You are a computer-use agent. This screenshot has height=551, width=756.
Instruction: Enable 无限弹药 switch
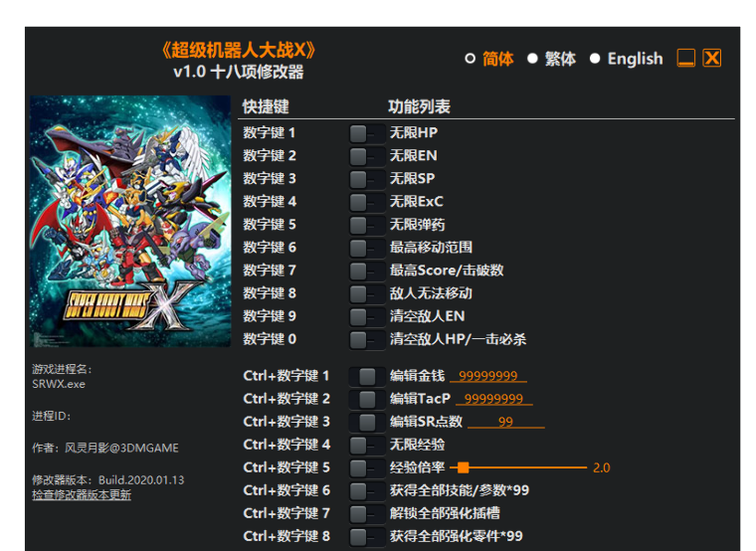coord(367,225)
